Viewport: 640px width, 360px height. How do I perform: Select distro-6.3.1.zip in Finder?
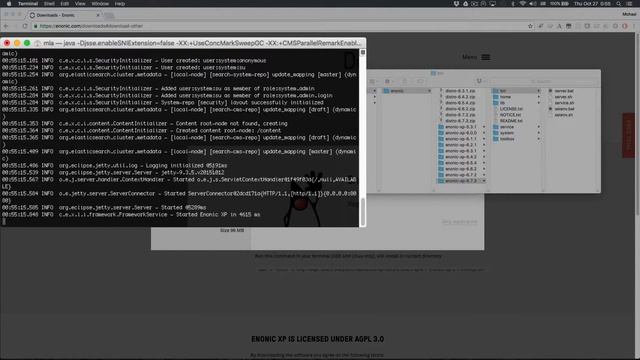tap(460, 91)
